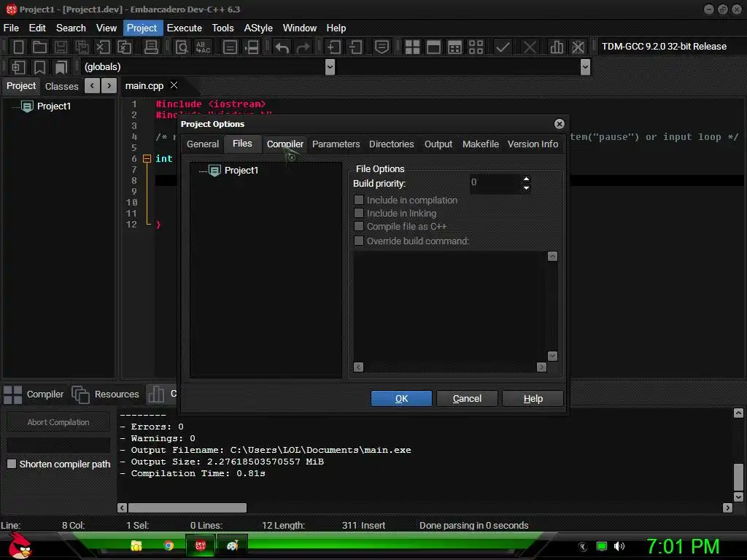Click the New file toolbar icon

click(x=18, y=47)
